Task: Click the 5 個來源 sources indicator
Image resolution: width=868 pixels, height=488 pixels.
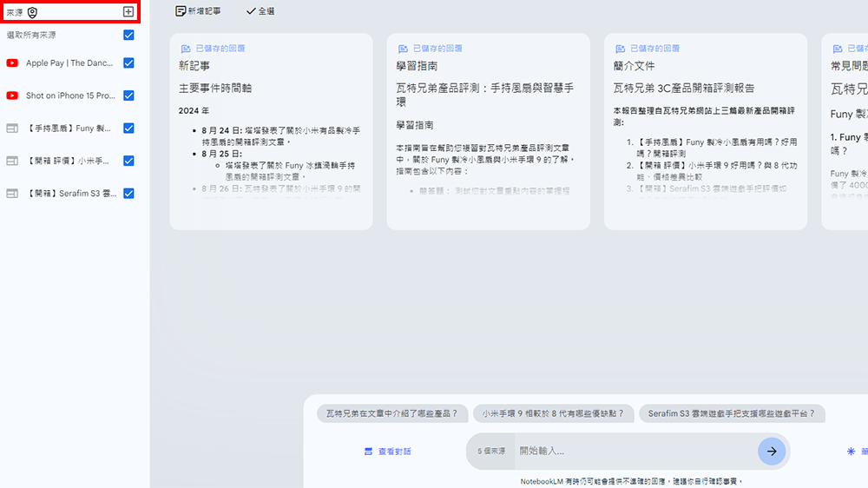Action: pos(491,452)
